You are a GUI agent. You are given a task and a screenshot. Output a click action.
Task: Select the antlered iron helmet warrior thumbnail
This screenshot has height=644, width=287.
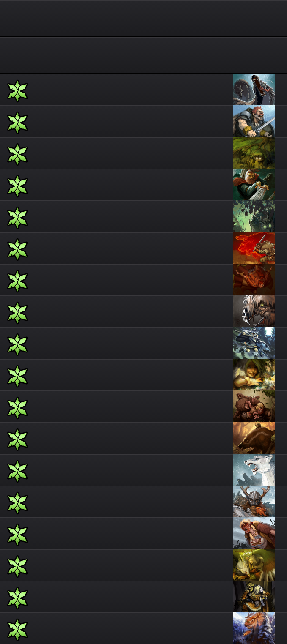254,502
